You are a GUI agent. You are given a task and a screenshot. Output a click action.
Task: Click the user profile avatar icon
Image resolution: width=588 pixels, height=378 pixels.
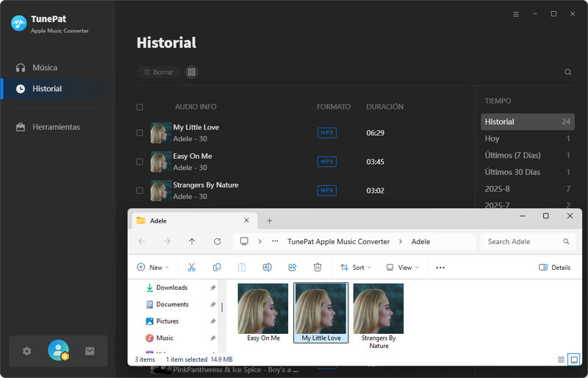click(58, 351)
